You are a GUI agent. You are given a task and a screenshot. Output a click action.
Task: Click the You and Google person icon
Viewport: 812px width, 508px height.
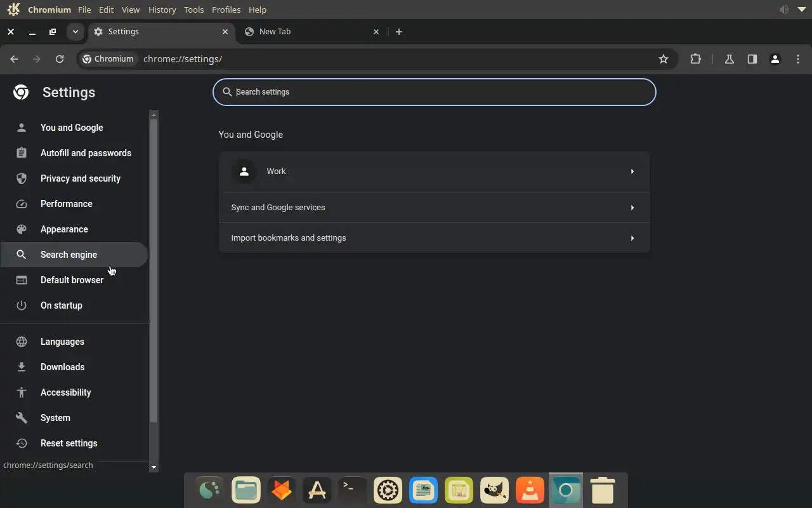[22, 128]
